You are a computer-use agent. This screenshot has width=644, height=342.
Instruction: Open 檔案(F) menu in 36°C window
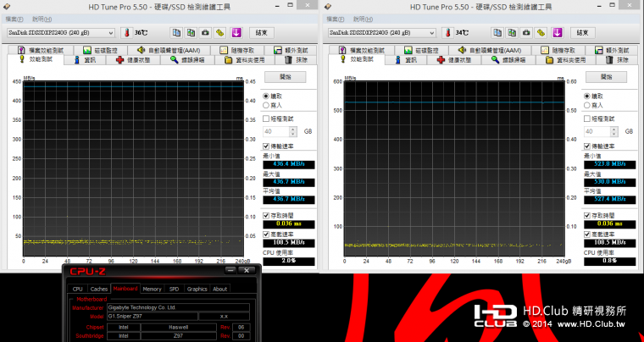(14, 19)
